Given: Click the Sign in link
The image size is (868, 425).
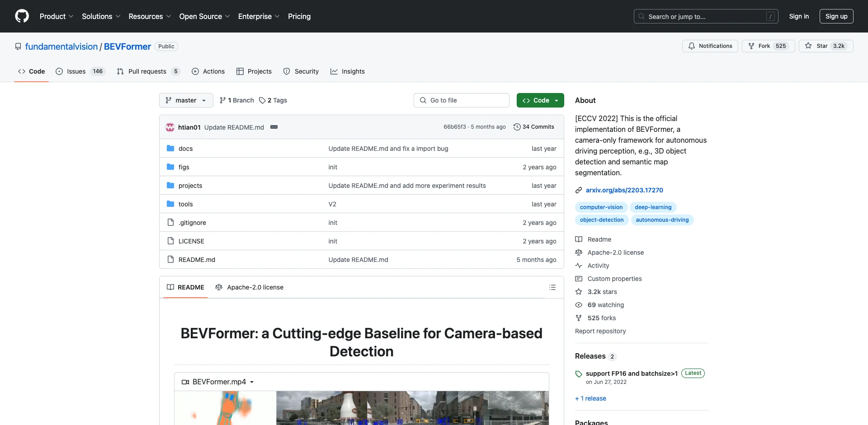Looking at the screenshot, I should tap(799, 16).
